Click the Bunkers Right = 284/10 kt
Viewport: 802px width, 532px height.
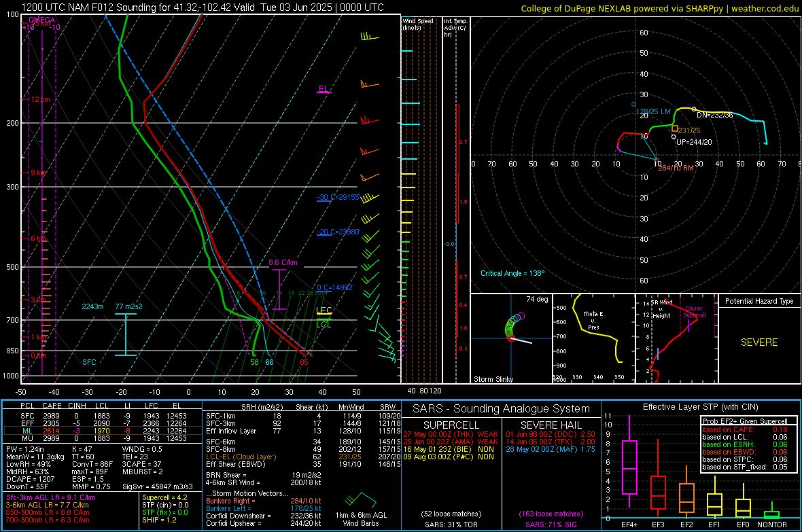[264, 501]
